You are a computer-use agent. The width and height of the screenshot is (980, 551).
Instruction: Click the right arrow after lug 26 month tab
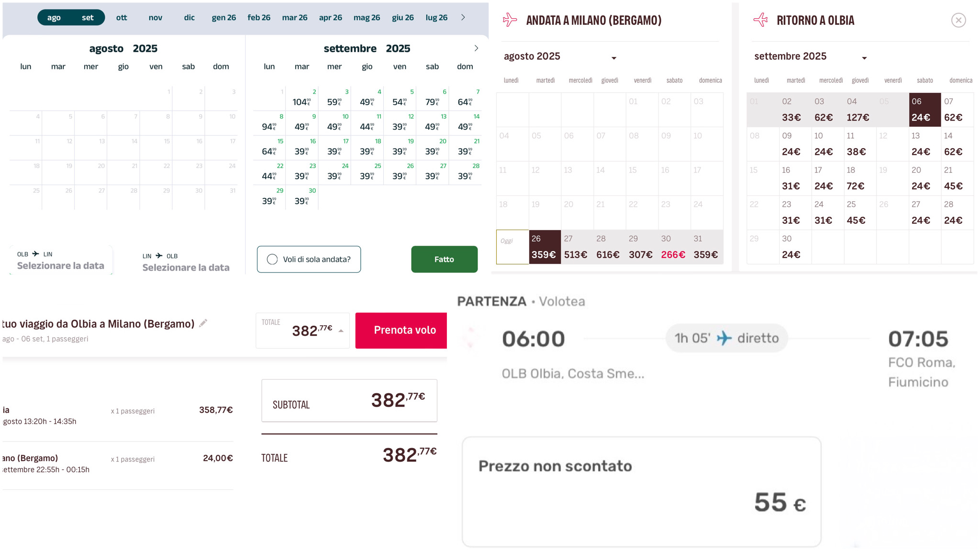pyautogui.click(x=463, y=17)
